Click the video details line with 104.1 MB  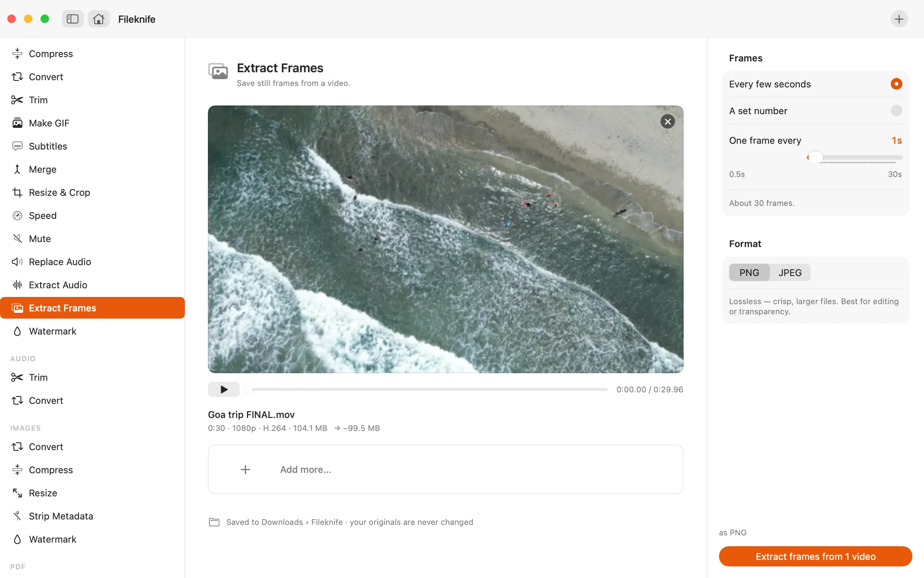[x=293, y=428]
